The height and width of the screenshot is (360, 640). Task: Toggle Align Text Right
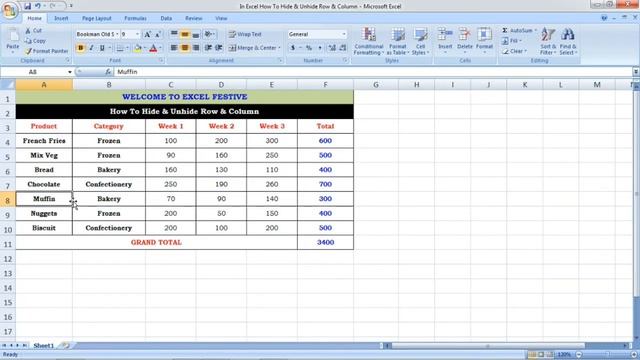[x=196, y=48]
